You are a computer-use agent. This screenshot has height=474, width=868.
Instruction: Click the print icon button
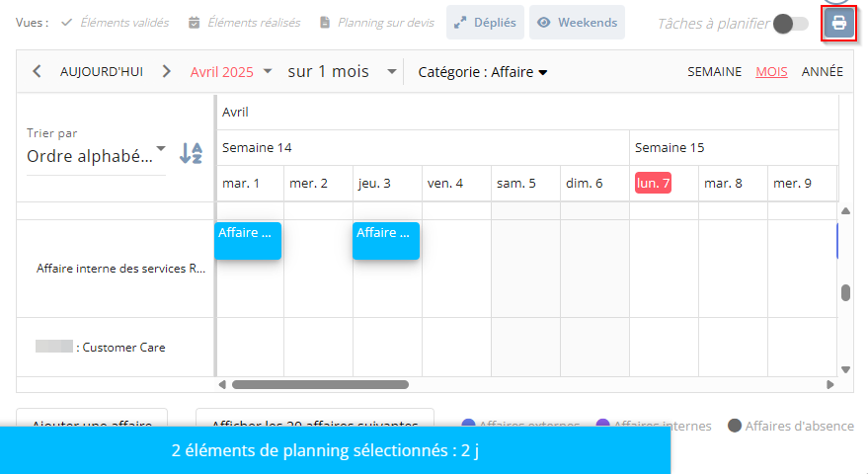[x=838, y=24]
